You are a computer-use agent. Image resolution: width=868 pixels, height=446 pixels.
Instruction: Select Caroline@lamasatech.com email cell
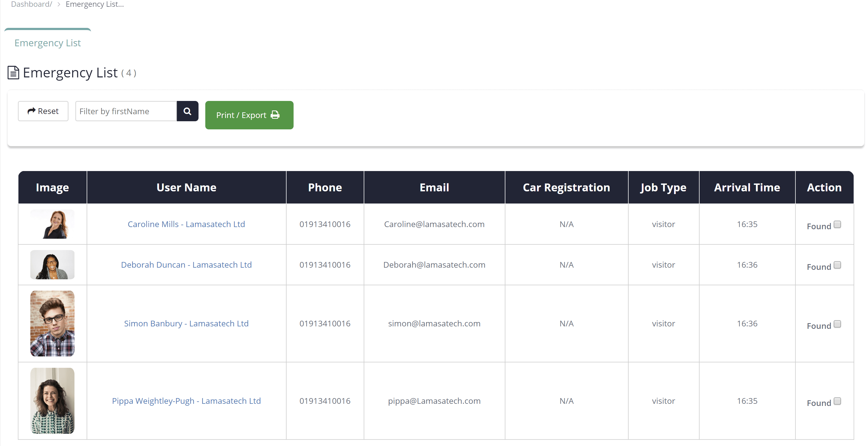pos(434,224)
